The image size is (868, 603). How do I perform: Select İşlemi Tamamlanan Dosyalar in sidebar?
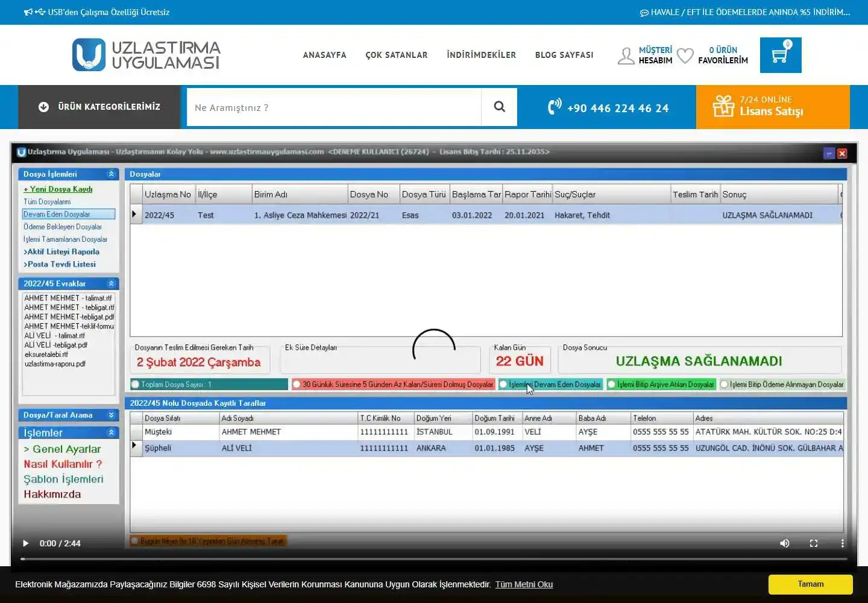(x=65, y=239)
